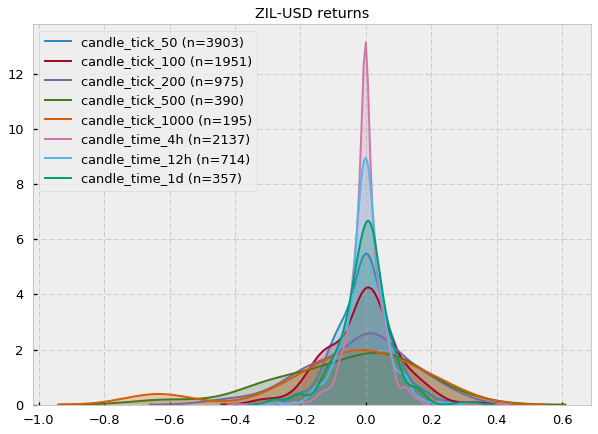Image resolution: width=598 pixels, height=434 pixels.
Task: Click legend entry candle_tick_50 (n=3903)
Action: tap(144, 42)
